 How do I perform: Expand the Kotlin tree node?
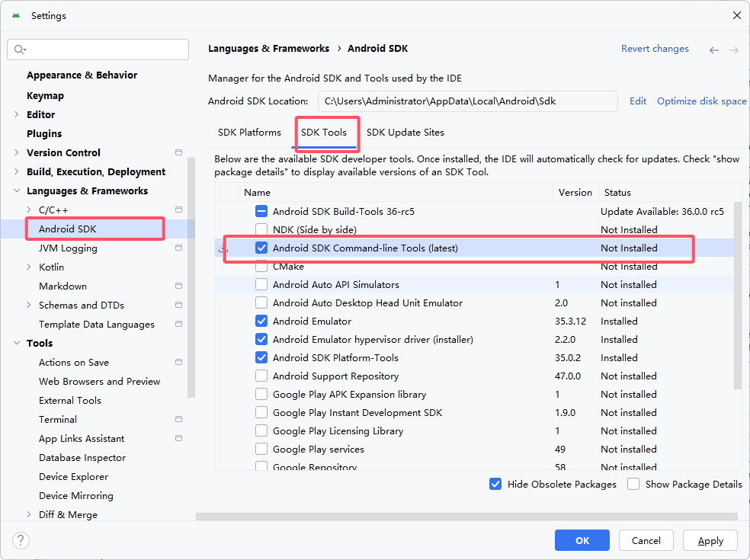29,267
